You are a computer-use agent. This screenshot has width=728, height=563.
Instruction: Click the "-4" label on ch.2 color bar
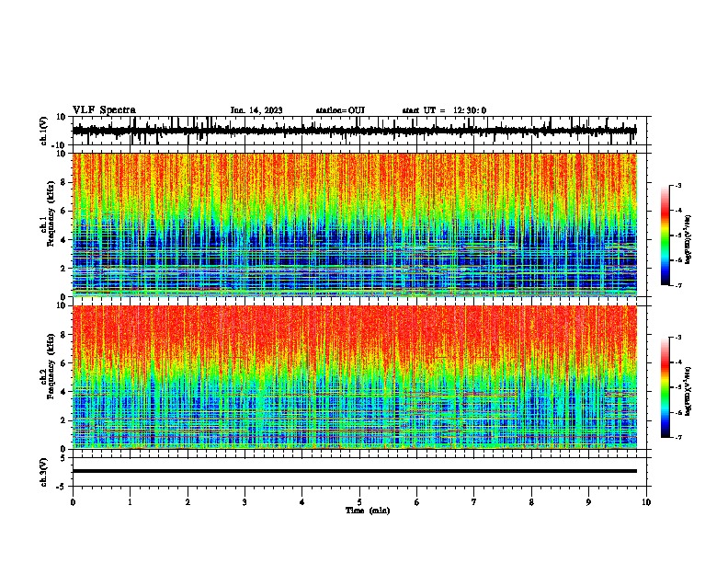tap(678, 362)
